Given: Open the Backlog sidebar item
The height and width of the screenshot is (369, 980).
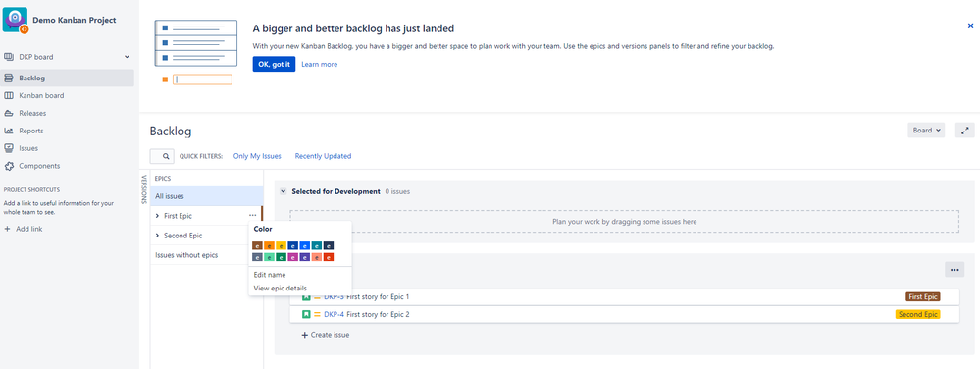Looking at the screenshot, I should point(67,79).
